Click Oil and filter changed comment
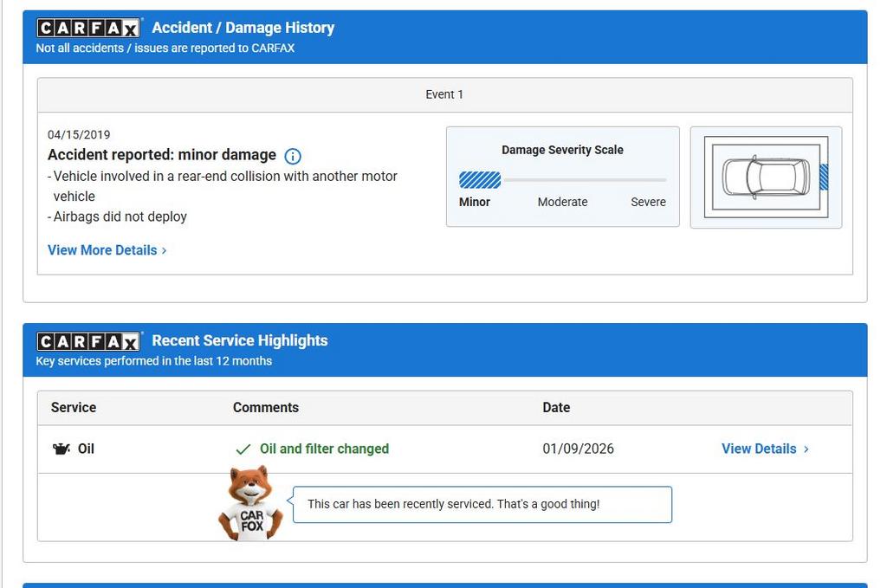 (324, 449)
